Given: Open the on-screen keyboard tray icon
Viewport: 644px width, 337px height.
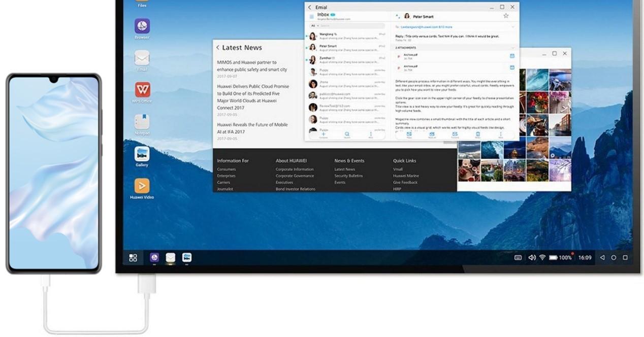Looking at the screenshot, I should (x=518, y=258).
